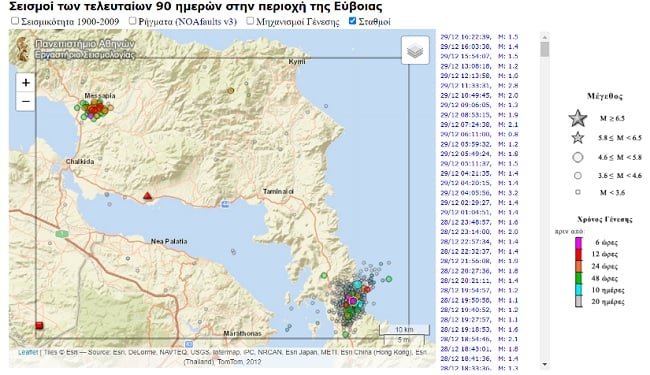Select the green earthquake circle east of cluster

pos(389,279)
